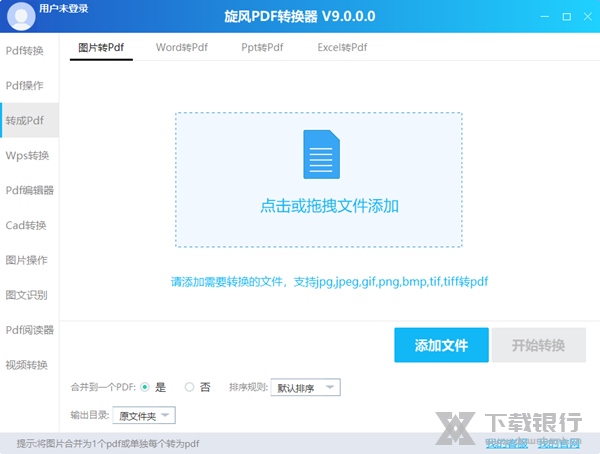Viewport: 600px width, 454px height.
Task: Click the 开始转换 button
Action: tap(539, 345)
